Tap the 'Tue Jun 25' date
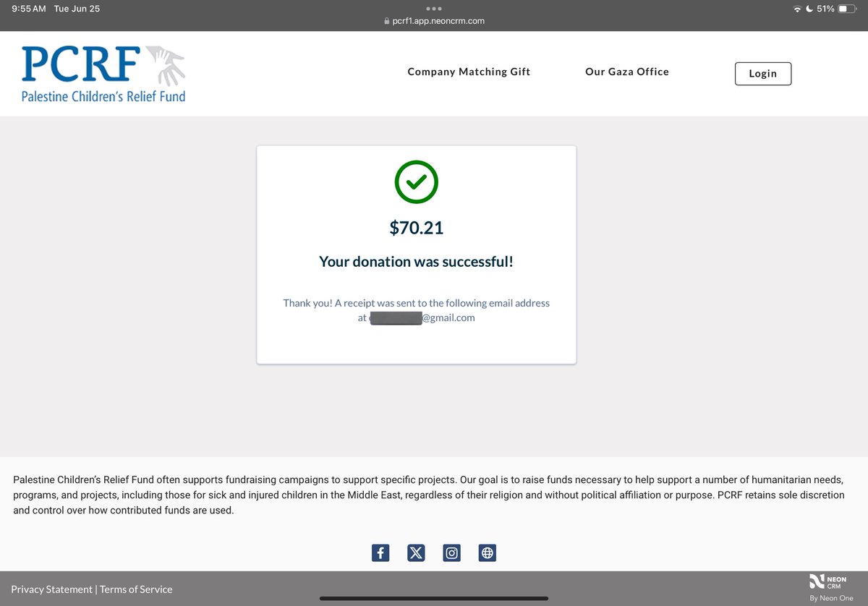868x606 pixels. pos(77,9)
